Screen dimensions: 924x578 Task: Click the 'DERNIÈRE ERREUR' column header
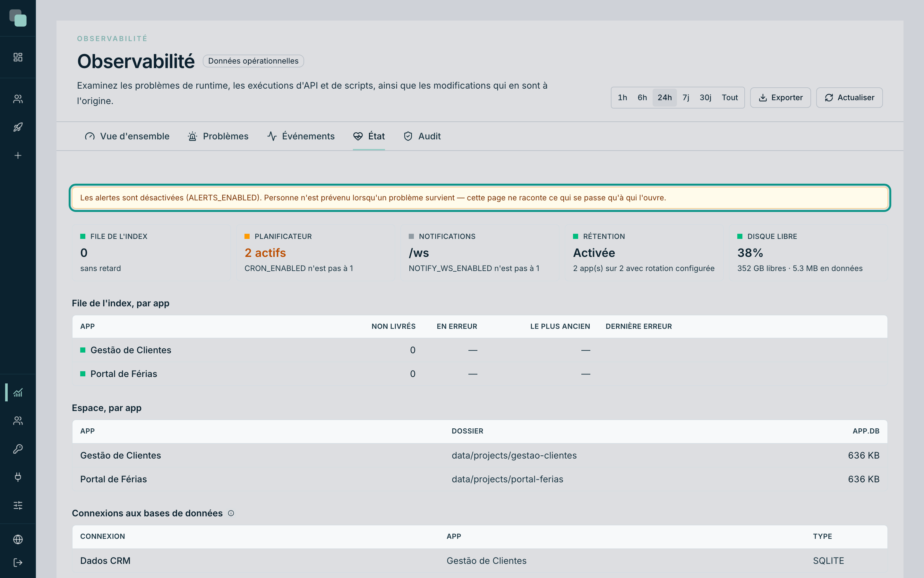pyautogui.click(x=638, y=327)
